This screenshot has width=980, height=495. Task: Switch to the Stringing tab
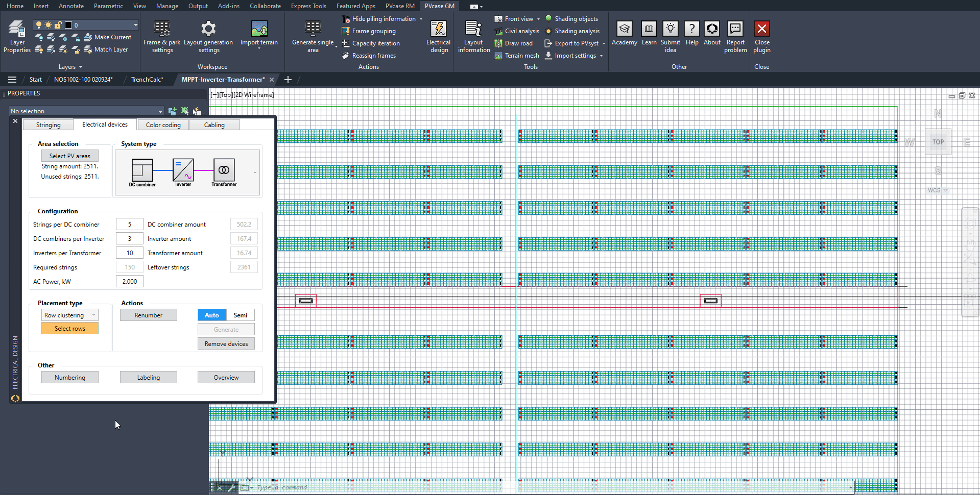pyautogui.click(x=48, y=125)
